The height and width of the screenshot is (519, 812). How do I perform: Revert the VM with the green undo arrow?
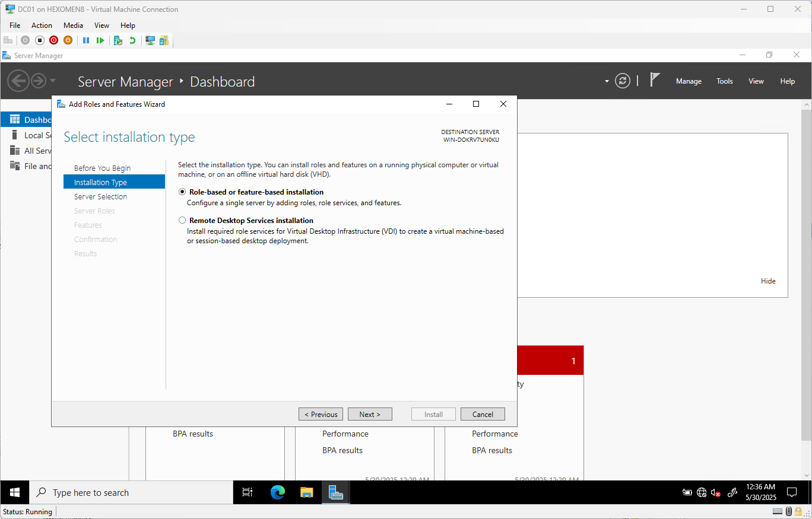(x=132, y=40)
